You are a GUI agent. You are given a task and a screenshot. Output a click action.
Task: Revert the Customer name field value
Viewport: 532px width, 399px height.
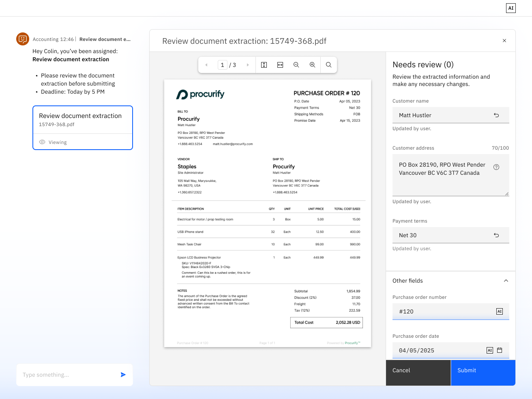pyautogui.click(x=496, y=115)
